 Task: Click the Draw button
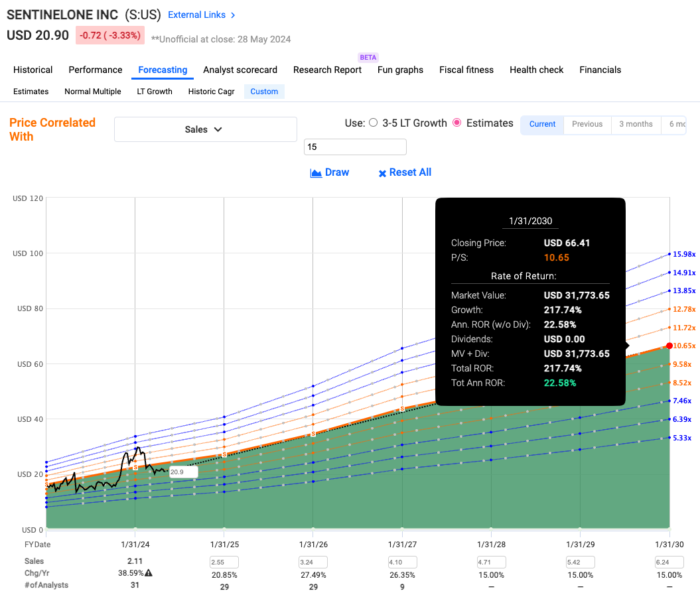point(330,172)
